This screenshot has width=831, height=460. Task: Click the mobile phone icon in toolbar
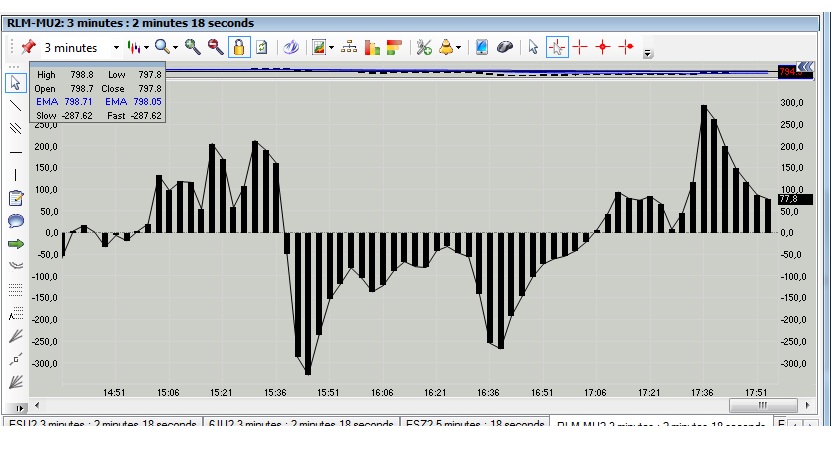[481, 47]
